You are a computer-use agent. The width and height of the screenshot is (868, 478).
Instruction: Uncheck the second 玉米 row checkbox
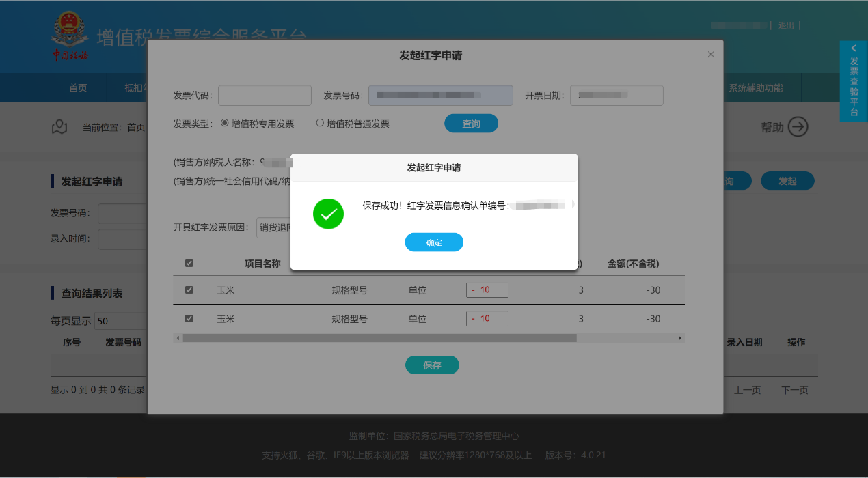pos(189,318)
